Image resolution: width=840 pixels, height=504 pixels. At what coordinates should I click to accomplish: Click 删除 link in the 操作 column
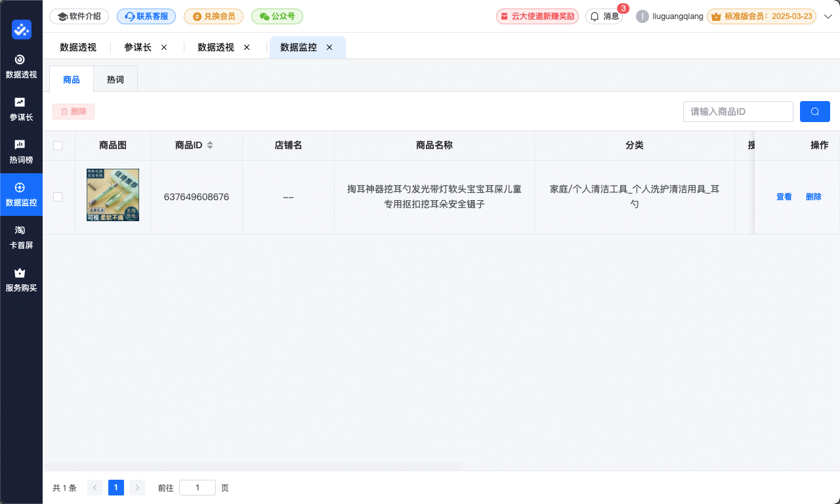coord(813,197)
